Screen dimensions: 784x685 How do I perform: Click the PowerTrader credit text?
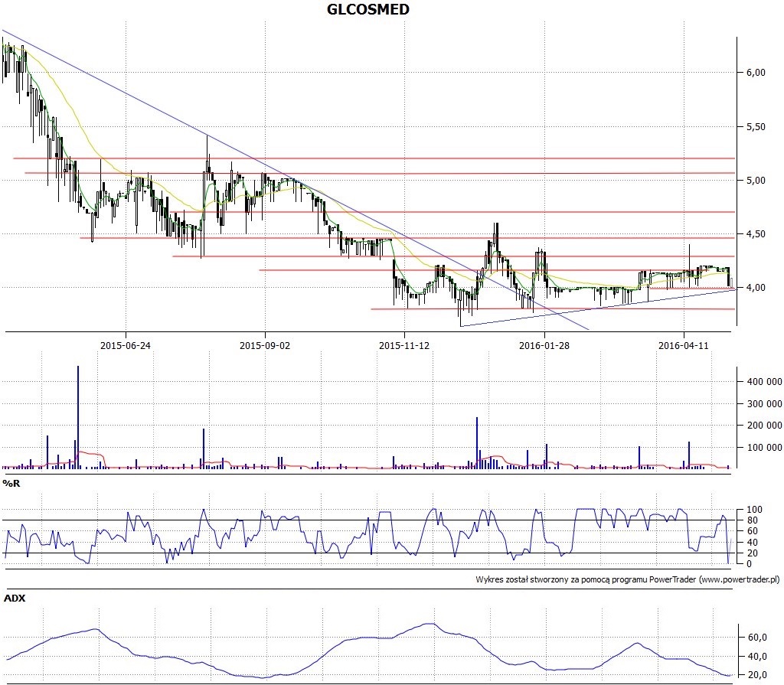(628, 579)
